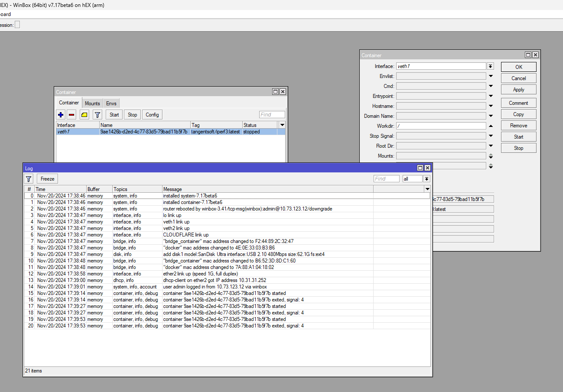Expand the Domain Name field
This screenshot has height=392, width=563.
[491, 116]
